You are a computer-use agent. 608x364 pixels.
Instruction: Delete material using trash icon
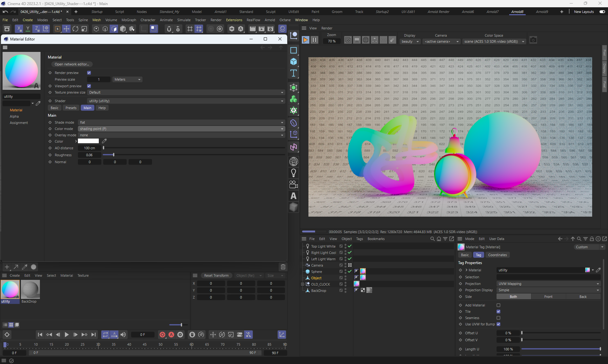(283, 267)
